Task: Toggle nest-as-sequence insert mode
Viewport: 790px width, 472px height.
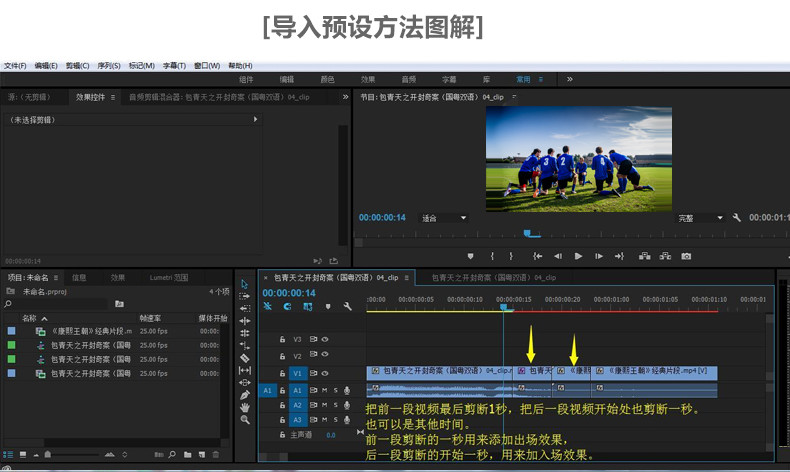Action: point(268,306)
